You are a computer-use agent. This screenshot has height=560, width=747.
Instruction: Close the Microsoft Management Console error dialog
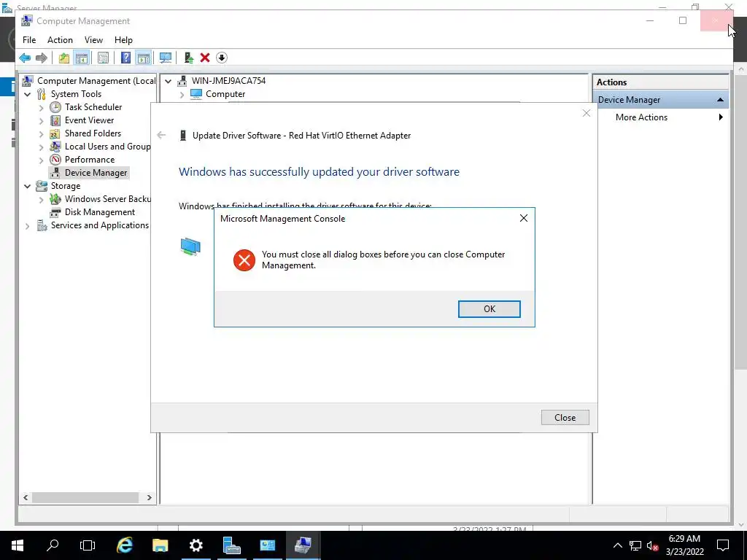coord(524,218)
